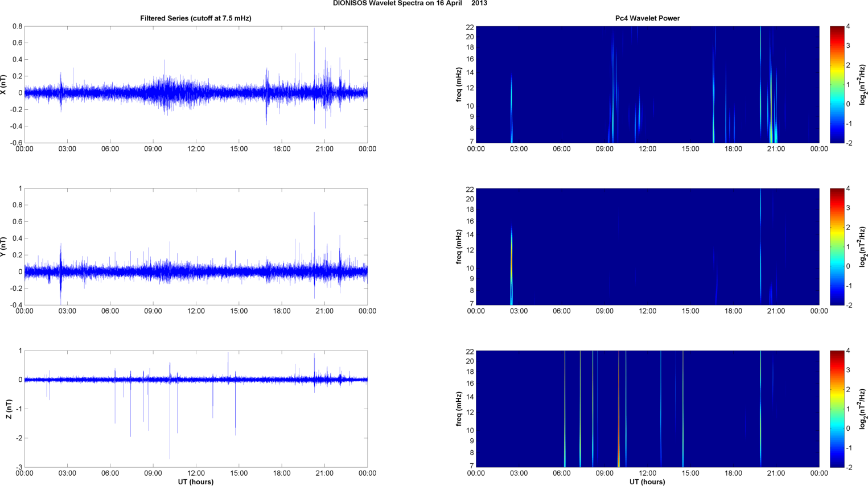Image resolution: width=868 pixels, height=486 pixels.
Task: Click the 12:00 tick label under X time series
Action: click(196, 149)
